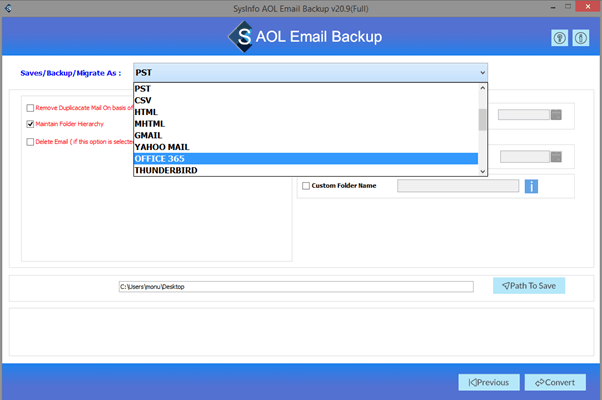Uncheck Maintain Folder Hierarchy

coord(30,124)
